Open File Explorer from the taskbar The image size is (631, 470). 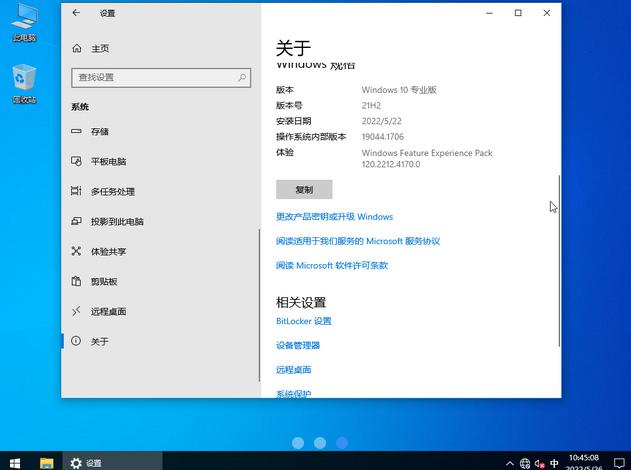point(47,463)
